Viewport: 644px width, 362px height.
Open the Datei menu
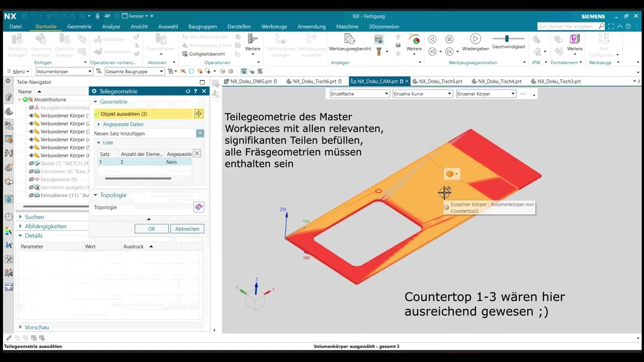[x=16, y=27]
